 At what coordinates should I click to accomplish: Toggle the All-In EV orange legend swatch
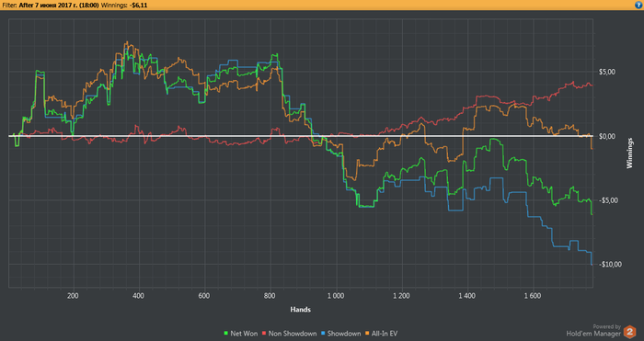(367, 334)
